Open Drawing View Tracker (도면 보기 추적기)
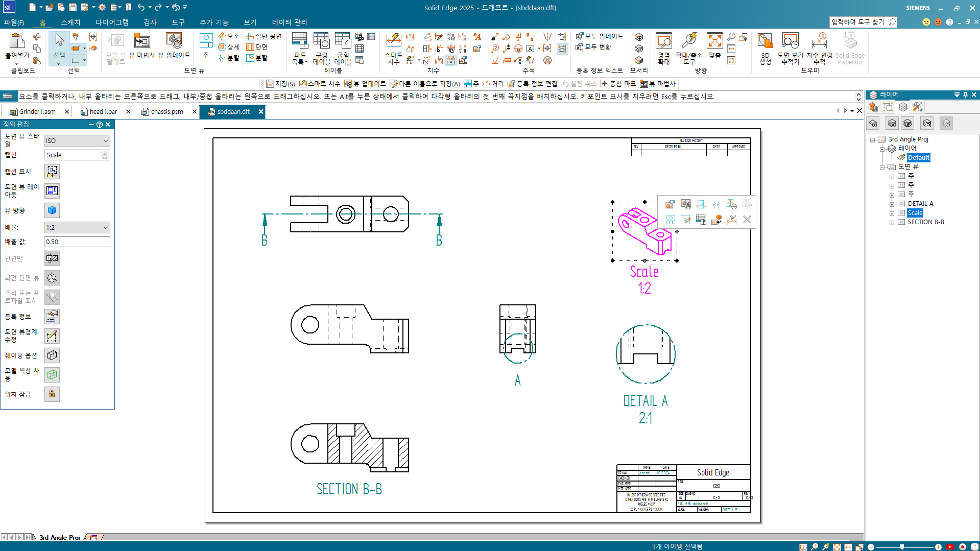 pyautogui.click(x=790, y=48)
